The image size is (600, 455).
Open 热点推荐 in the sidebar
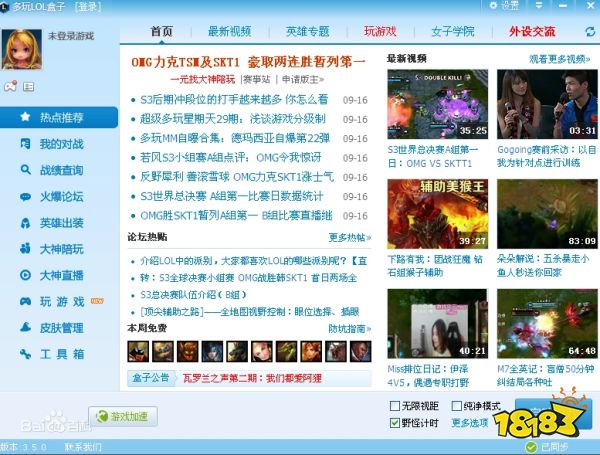point(59,117)
